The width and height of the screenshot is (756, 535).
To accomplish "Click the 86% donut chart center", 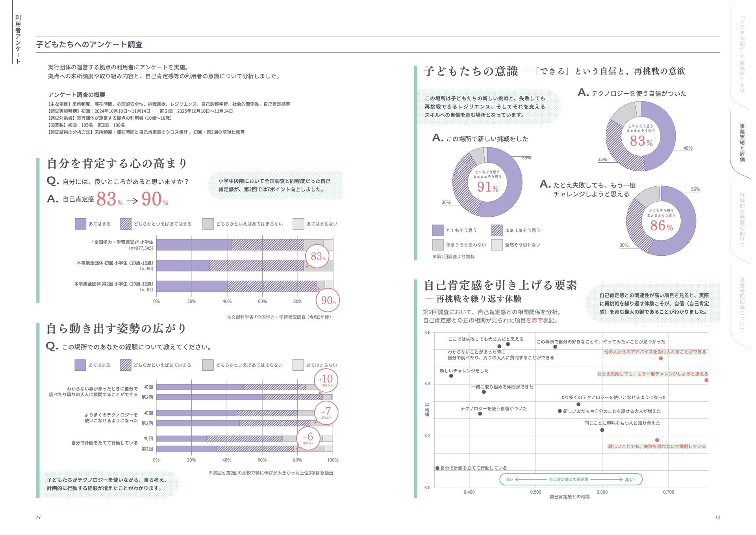I will click(661, 221).
